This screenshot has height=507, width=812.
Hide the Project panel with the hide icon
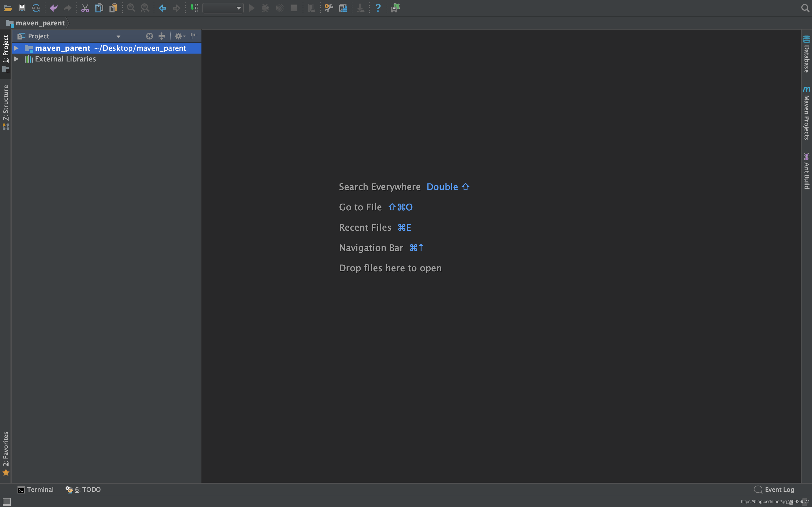point(194,36)
